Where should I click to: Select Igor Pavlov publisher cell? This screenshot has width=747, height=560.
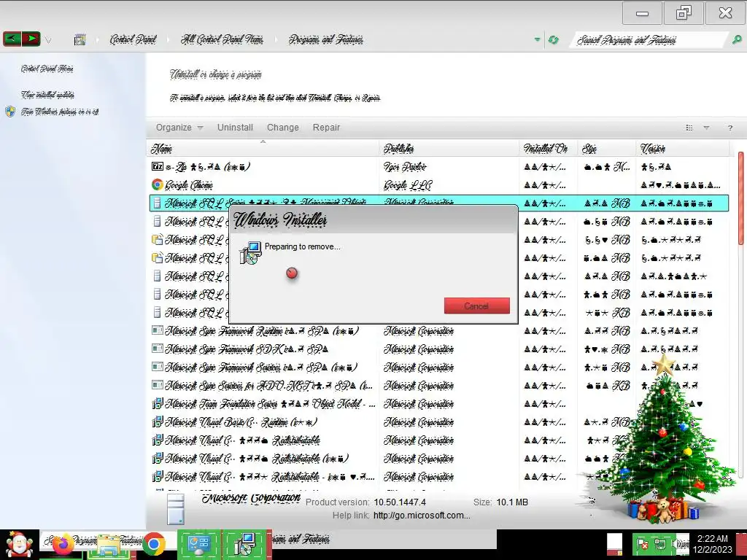[405, 167]
